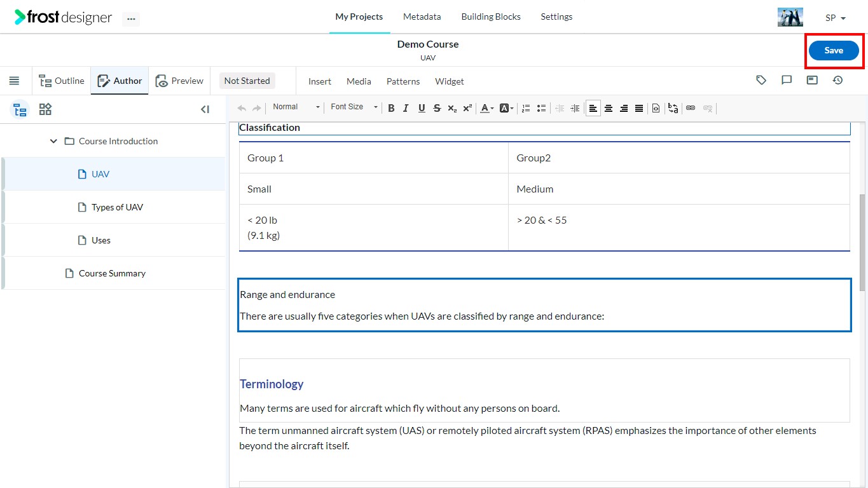Toggle italic formatting

click(406, 108)
